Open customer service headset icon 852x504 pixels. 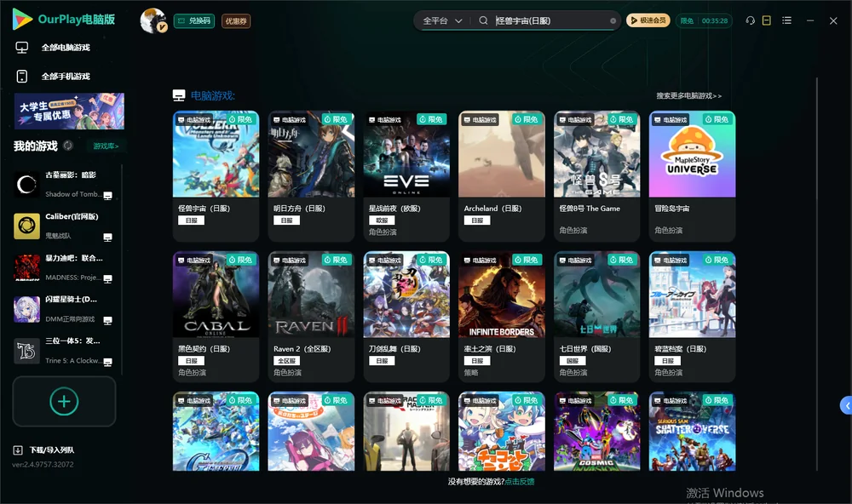pyautogui.click(x=751, y=20)
